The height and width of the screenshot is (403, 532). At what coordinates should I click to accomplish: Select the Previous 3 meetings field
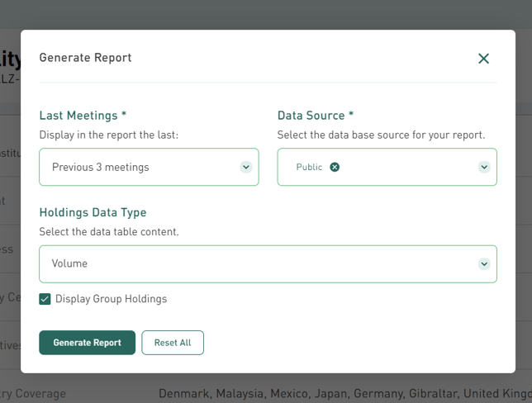(149, 167)
